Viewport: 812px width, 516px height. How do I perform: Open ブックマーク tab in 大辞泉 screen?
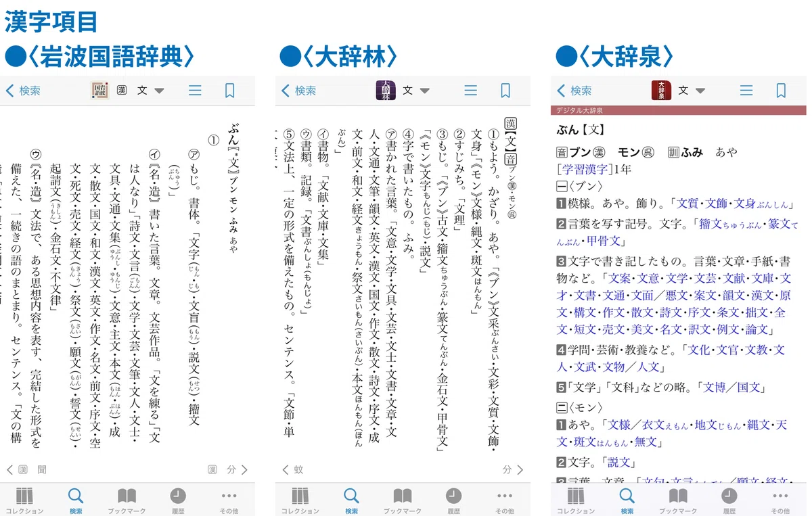tap(677, 501)
